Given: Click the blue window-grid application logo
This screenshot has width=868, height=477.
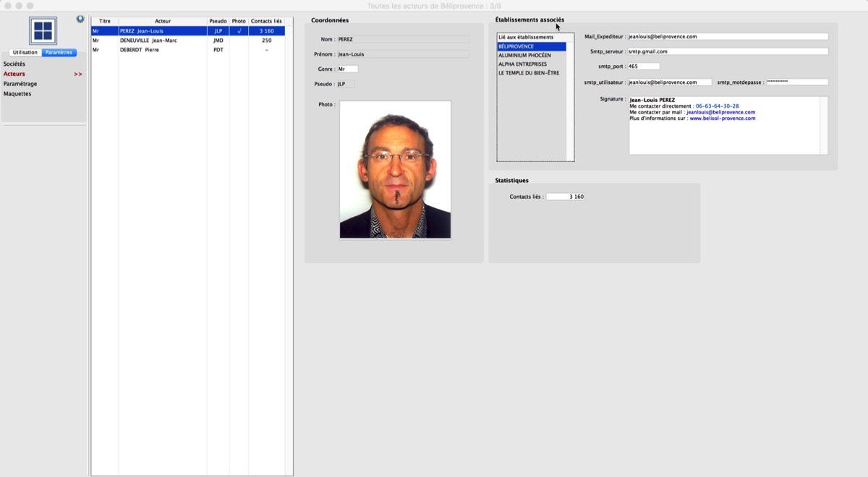Looking at the screenshot, I should point(43,31).
